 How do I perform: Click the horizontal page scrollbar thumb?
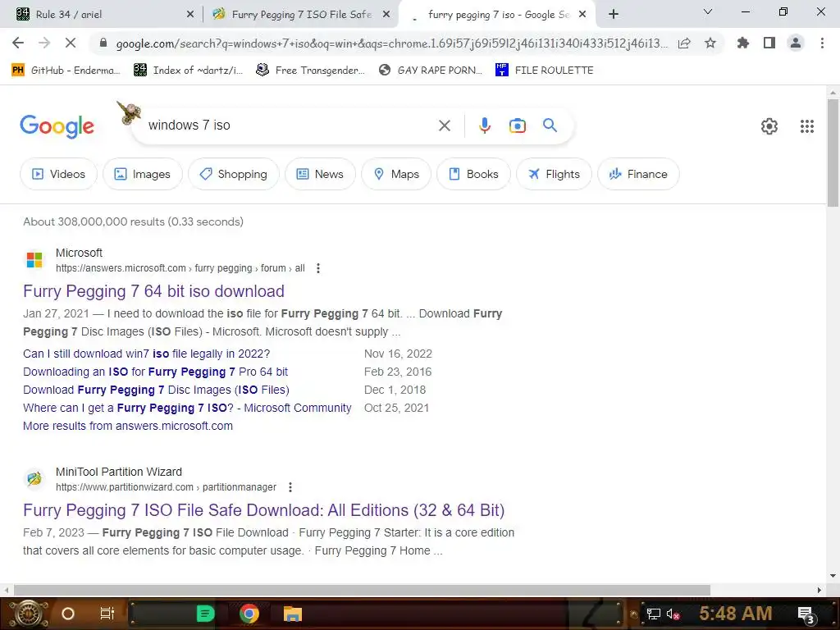[362, 590]
